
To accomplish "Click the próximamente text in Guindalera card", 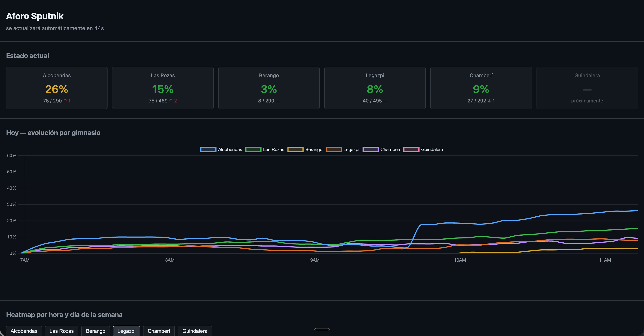I will click(587, 101).
